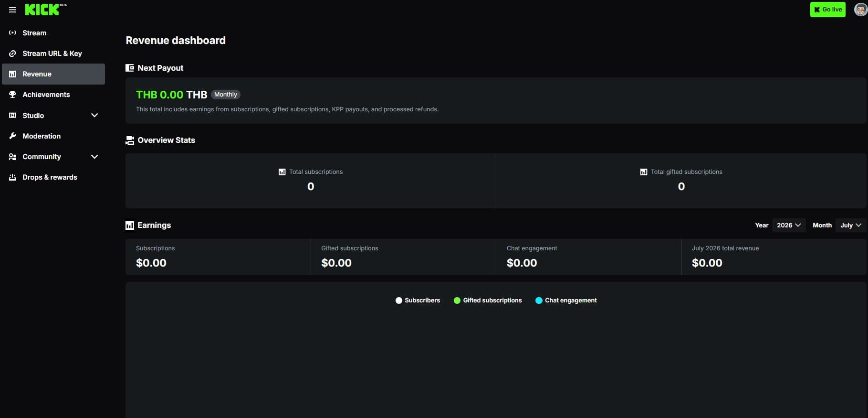Expand the Community submenu chevron
Image resolution: width=868 pixels, height=418 pixels.
coord(94,157)
